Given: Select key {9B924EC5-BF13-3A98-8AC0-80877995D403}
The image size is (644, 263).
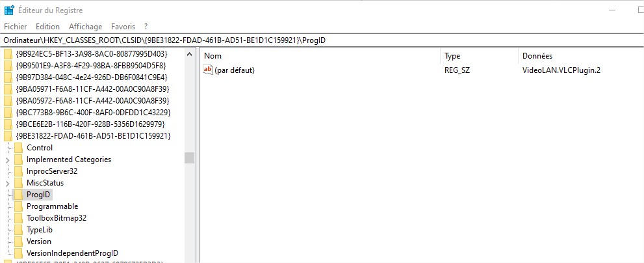Looking at the screenshot, I should point(92,54).
